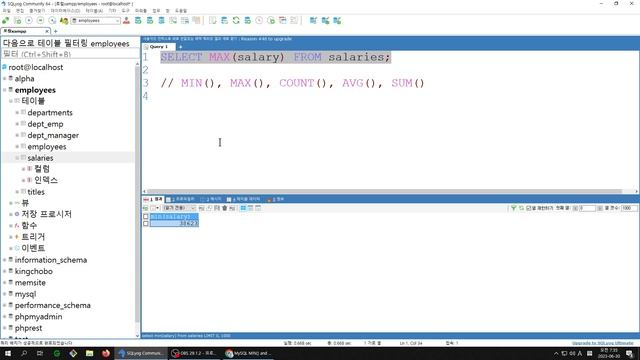The width and height of the screenshot is (640, 360).
Task: Click the execute query play icon
Action: click(x=29, y=20)
